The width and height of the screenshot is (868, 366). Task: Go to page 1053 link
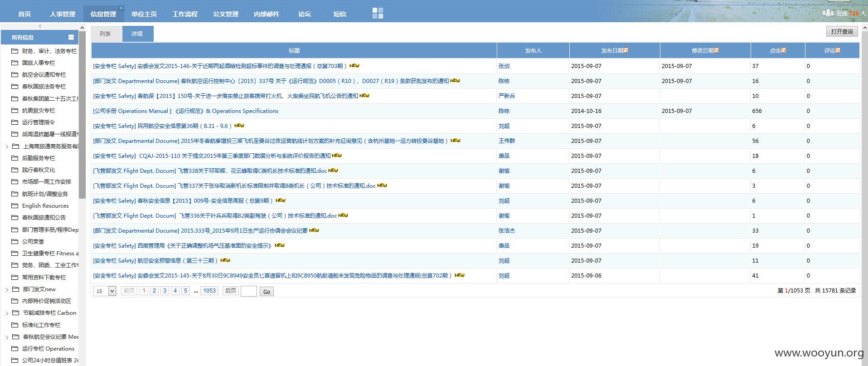[x=209, y=291]
